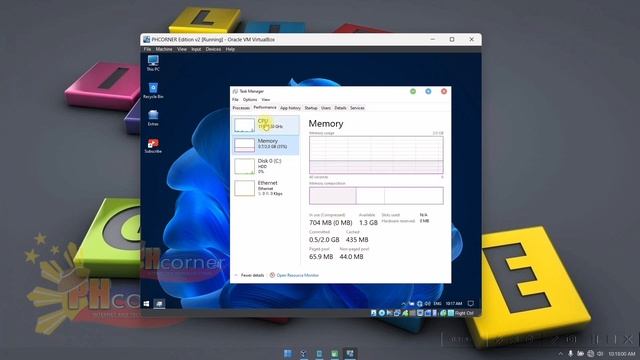
Task: Select Ethernet in the performance sidebar
Action: 266,188
